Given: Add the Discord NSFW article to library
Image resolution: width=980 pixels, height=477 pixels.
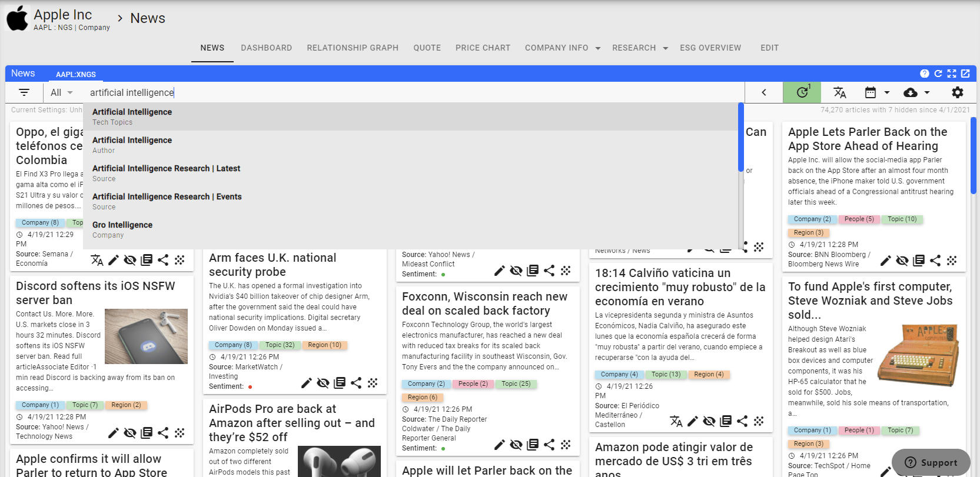Looking at the screenshot, I should (147, 433).
